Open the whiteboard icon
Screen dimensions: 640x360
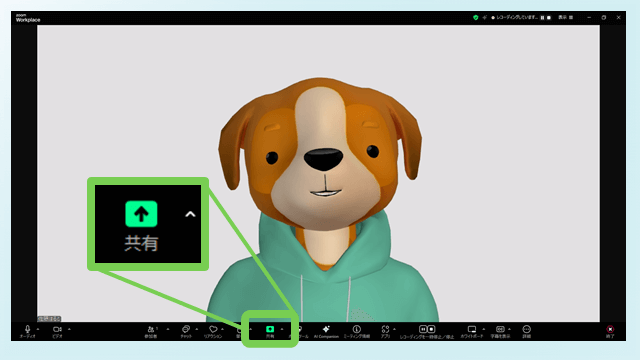point(472,329)
